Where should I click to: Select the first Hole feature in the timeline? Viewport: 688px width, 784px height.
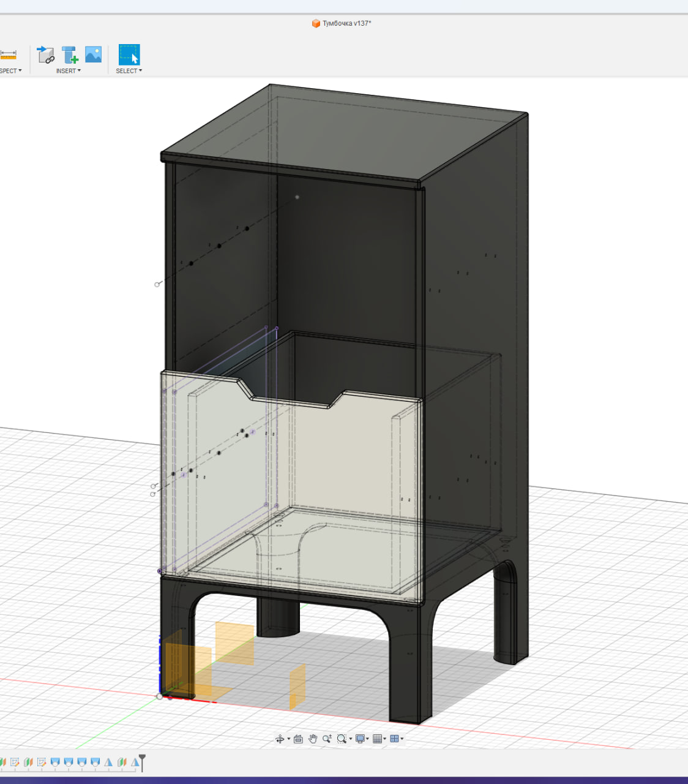[x=55, y=763]
